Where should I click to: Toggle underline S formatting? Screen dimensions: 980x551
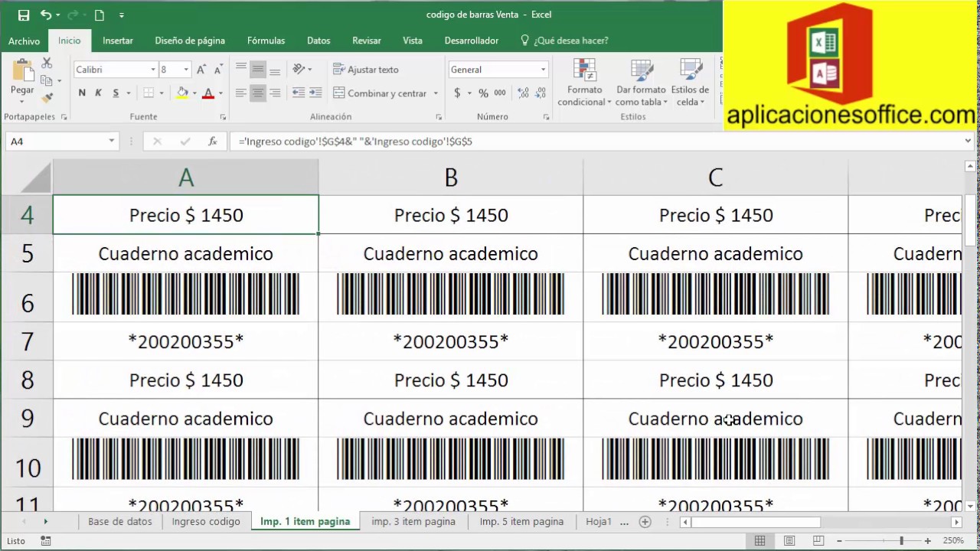pyautogui.click(x=116, y=93)
